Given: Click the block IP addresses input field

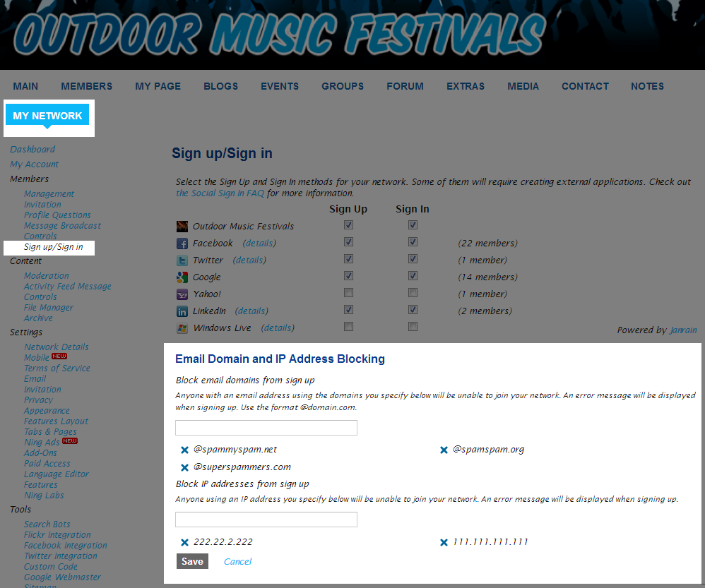Looking at the screenshot, I should tap(266, 520).
